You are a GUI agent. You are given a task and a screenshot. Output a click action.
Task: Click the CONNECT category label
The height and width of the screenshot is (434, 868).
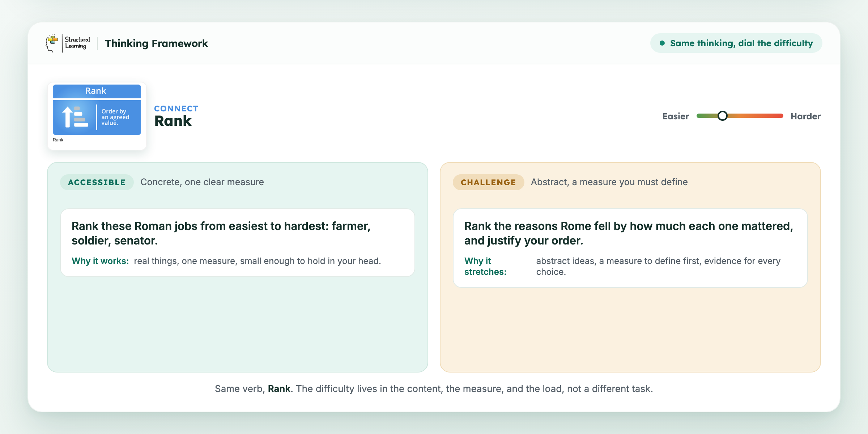(x=176, y=109)
